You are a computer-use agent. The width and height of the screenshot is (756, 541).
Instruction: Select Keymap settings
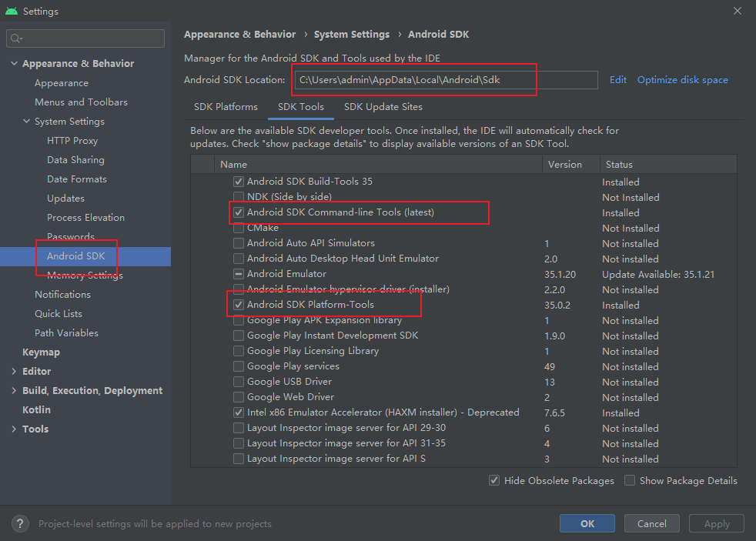[41, 352]
